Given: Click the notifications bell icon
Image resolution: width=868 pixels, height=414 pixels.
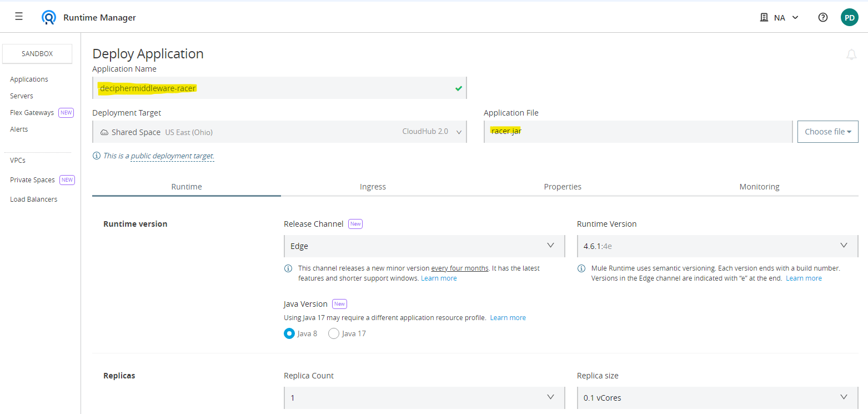Looking at the screenshot, I should click(851, 54).
